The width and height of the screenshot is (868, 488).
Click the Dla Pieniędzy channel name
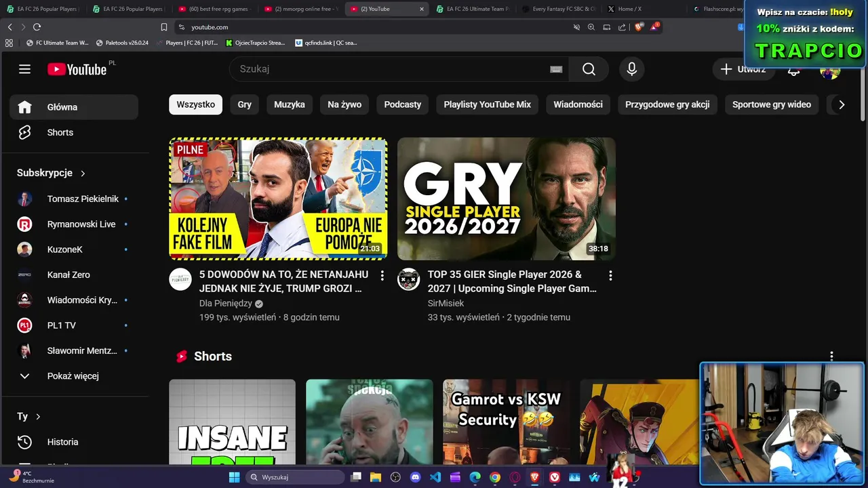[226, 304]
